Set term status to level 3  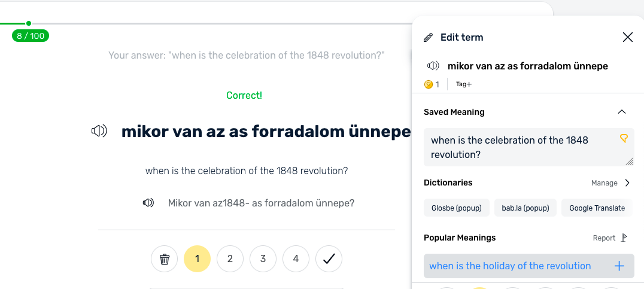pos(263,259)
